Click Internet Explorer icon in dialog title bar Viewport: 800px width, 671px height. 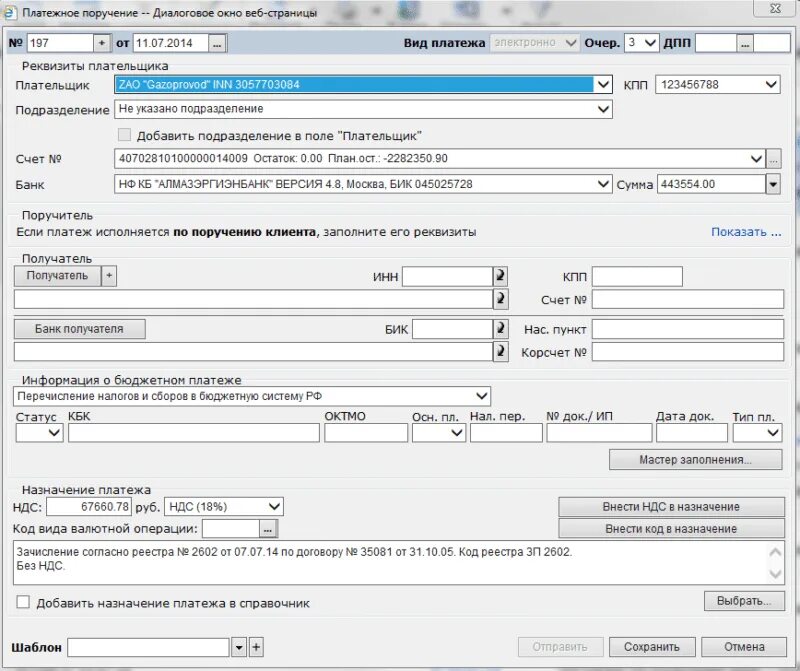pos(10,12)
